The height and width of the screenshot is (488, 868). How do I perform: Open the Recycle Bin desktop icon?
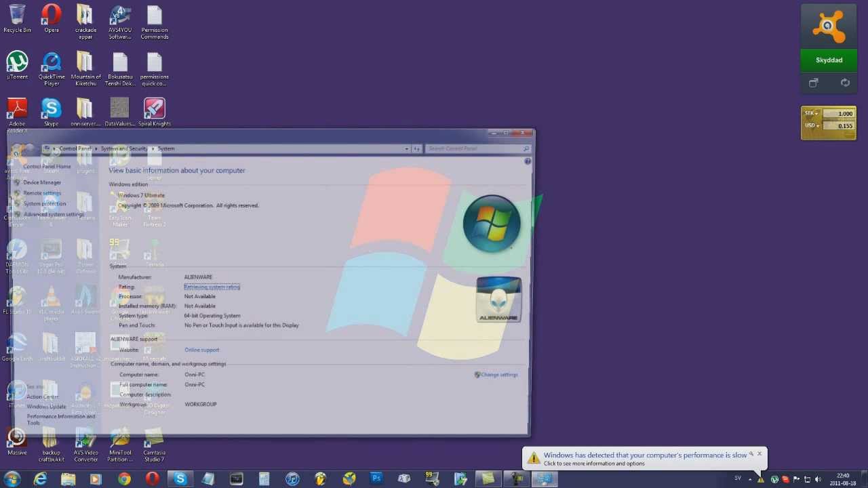17,18
